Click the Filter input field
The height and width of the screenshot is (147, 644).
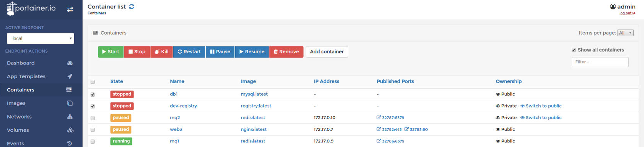click(x=600, y=62)
